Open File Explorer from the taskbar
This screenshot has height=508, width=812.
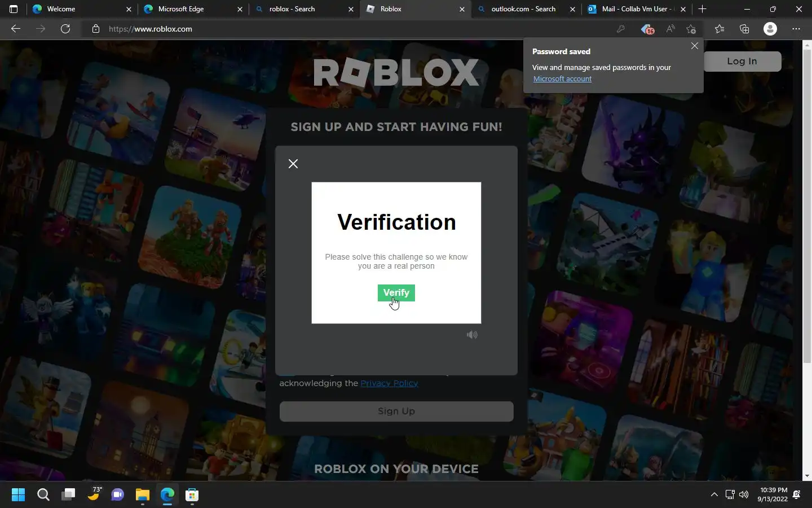tap(142, 495)
